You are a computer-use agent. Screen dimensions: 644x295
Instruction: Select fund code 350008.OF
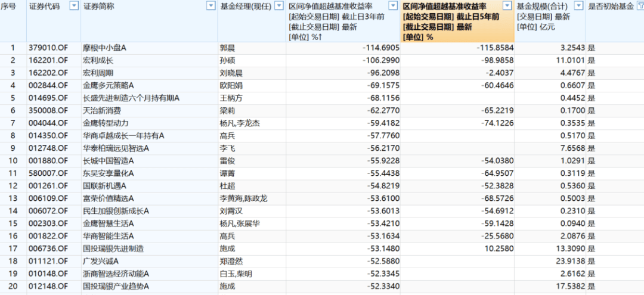48,111
